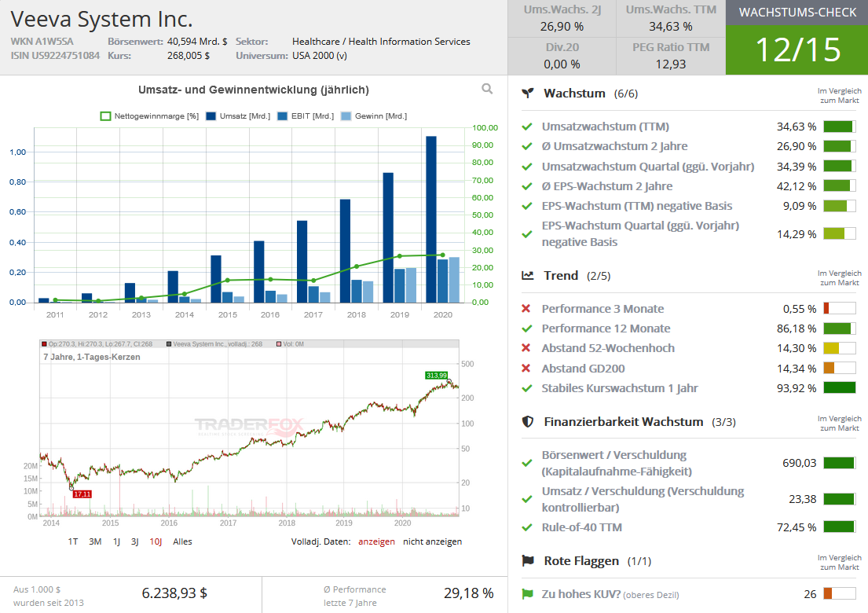Click the sector Healthcare / Health Information Services
The height and width of the screenshot is (613, 868).
pyautogui.click(x=381, y=42)
